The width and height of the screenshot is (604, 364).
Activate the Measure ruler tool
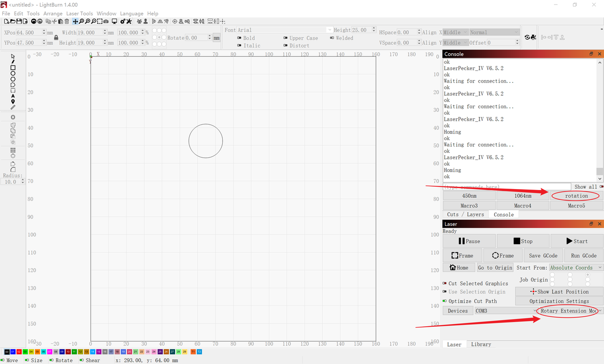pyautogui.click(x=13, y=108)
